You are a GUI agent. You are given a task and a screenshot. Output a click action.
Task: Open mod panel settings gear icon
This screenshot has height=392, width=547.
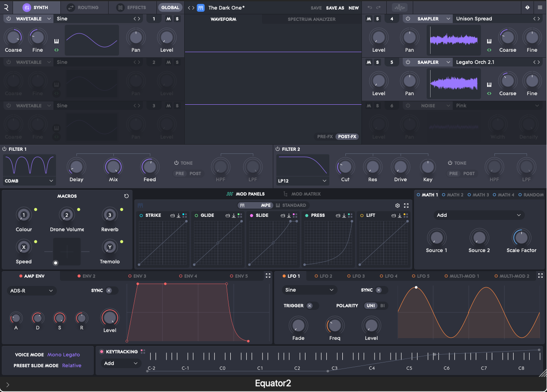(397, 206)
